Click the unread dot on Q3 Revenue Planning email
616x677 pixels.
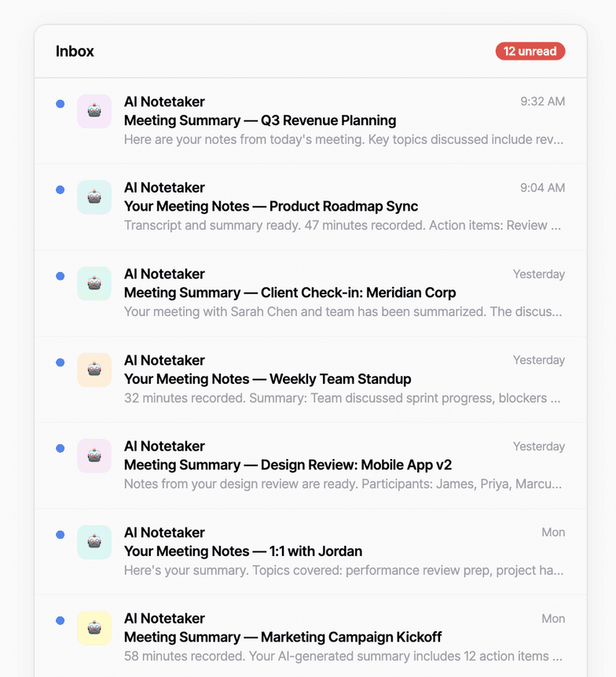(60, 104)
